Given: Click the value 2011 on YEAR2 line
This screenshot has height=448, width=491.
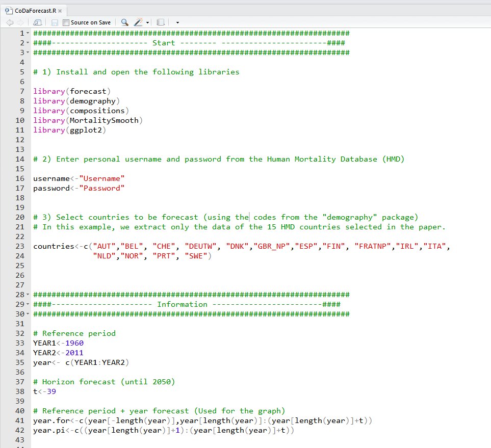Looking at the screenshot, I should click(x=74, y=353).
